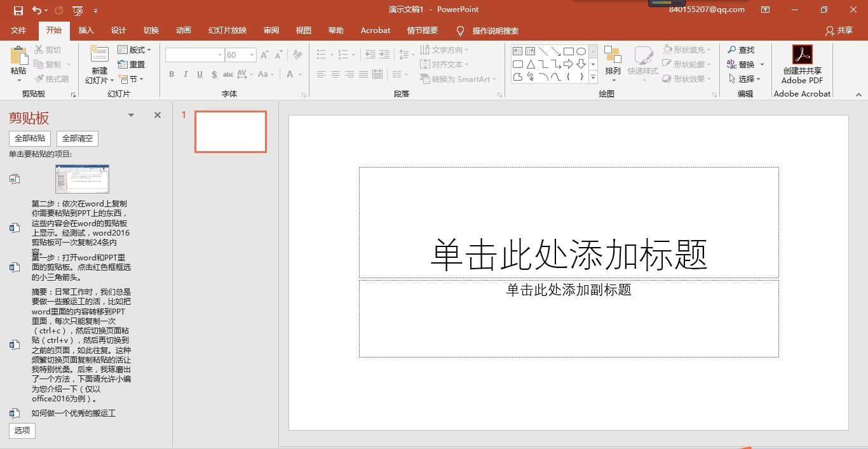The image size is (868, 449).
Task: Click the 查找 (Find) icon
Action: (731, 50)
